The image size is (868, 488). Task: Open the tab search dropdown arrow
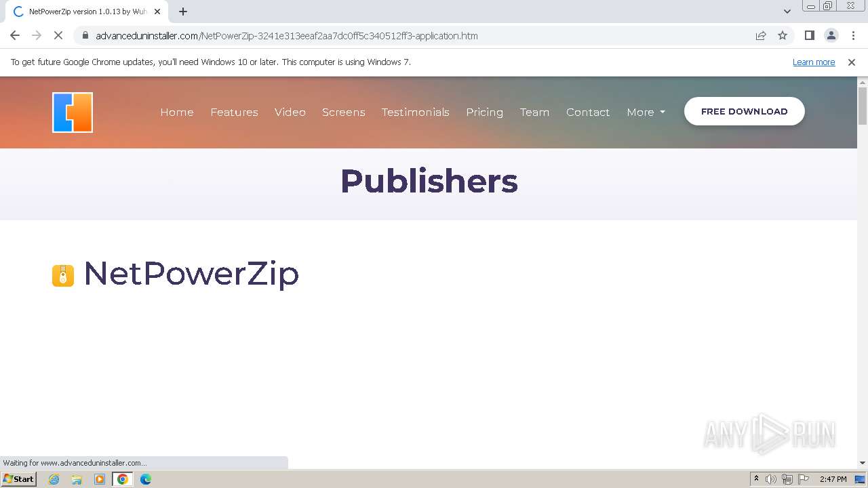coord(787,12)
